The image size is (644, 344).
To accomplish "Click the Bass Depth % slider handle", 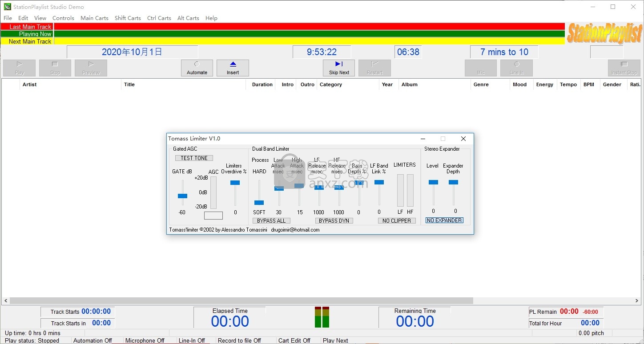I will pos(359,183).
